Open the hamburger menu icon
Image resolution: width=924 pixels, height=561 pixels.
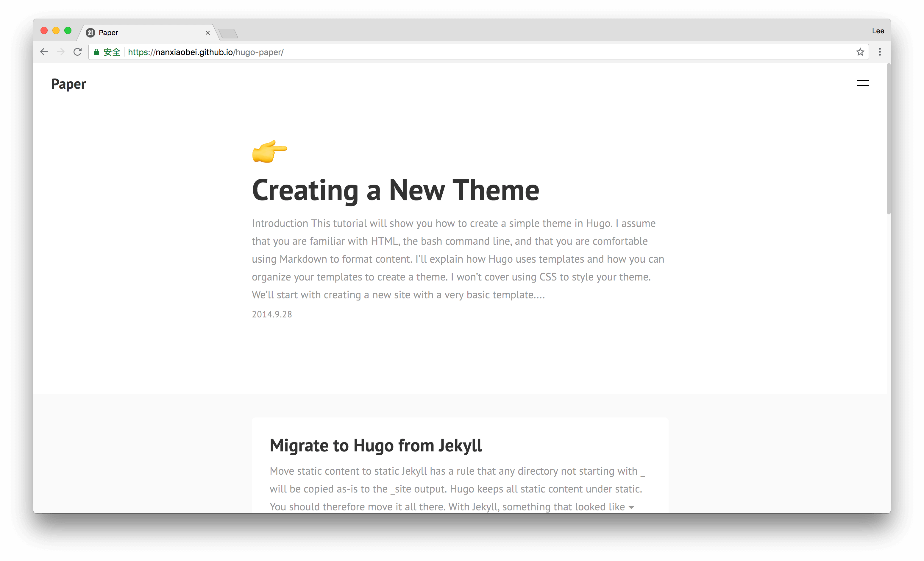(863, 83)
